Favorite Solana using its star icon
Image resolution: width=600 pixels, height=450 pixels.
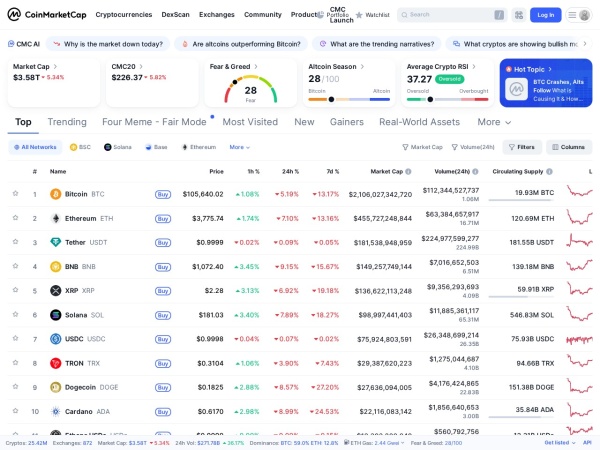15,314
